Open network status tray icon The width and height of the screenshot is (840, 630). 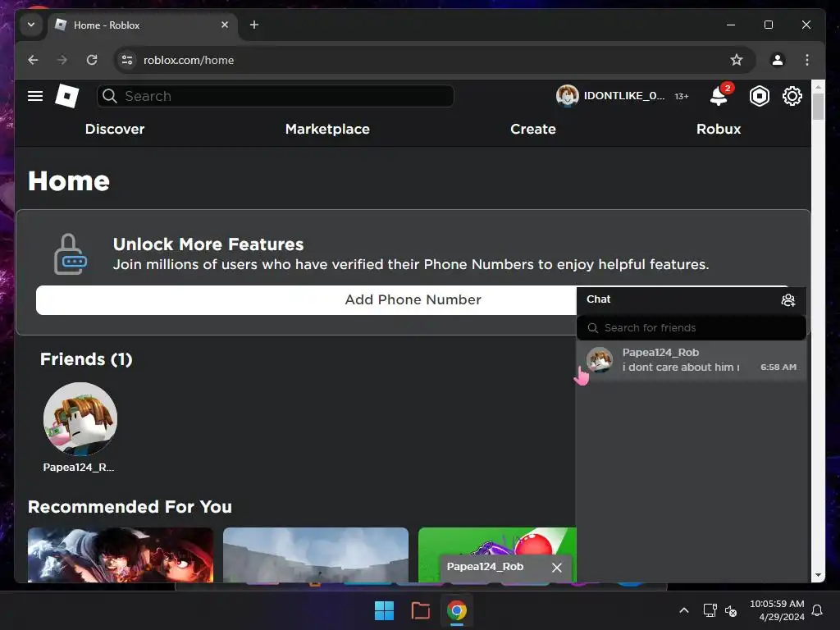710,610
